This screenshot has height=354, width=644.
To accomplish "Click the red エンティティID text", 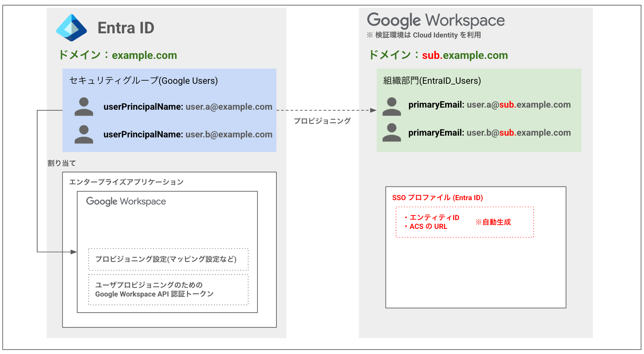I will click(434, 218).
